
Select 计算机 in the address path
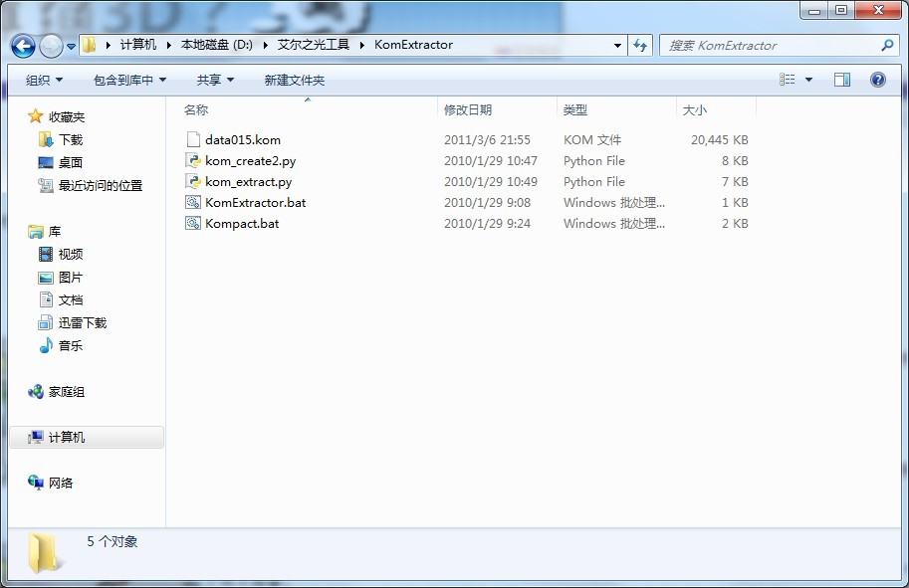point(138,45)
